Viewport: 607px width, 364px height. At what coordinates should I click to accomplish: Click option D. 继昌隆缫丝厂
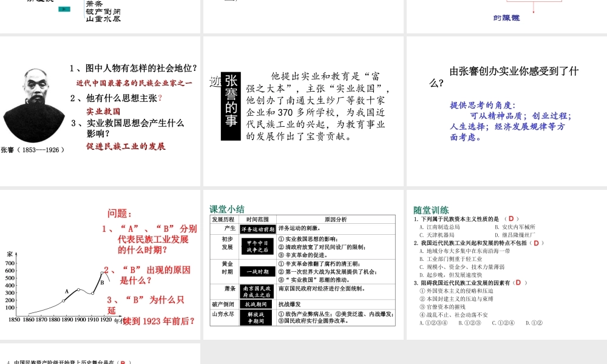pyautogui.click(x=515, y=235)
